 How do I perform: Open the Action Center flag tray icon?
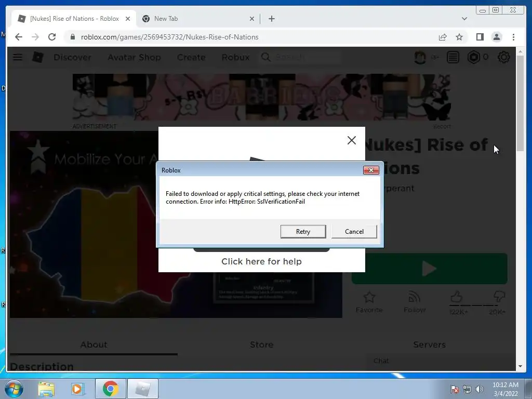455,389
